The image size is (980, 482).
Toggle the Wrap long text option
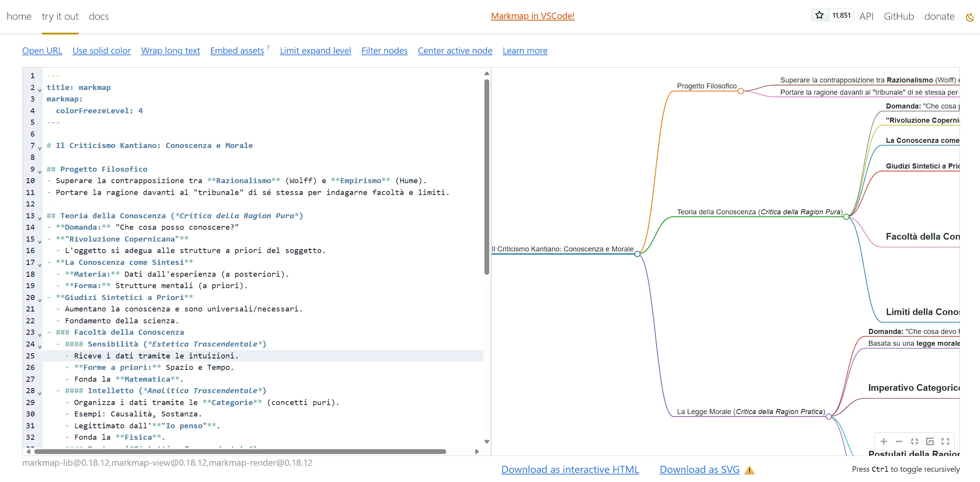171,51
